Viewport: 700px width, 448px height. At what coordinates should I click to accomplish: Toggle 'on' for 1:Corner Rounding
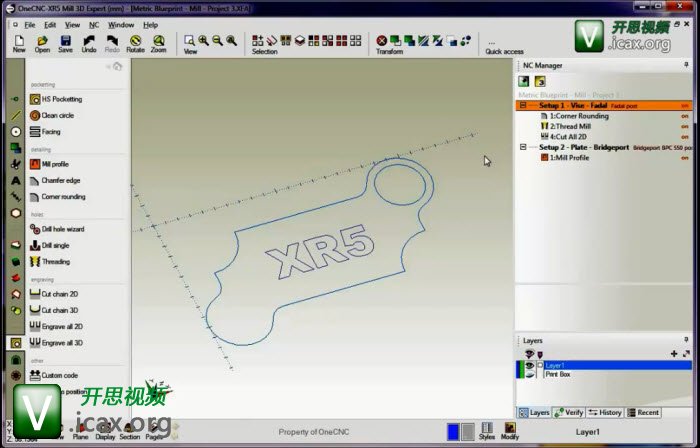tap(684, 116)
